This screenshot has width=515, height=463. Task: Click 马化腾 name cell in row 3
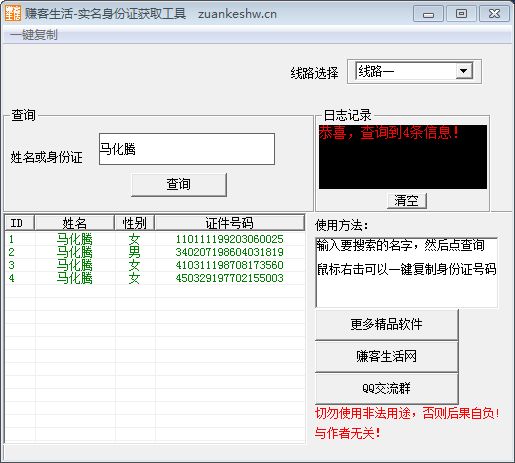point(75,265)
